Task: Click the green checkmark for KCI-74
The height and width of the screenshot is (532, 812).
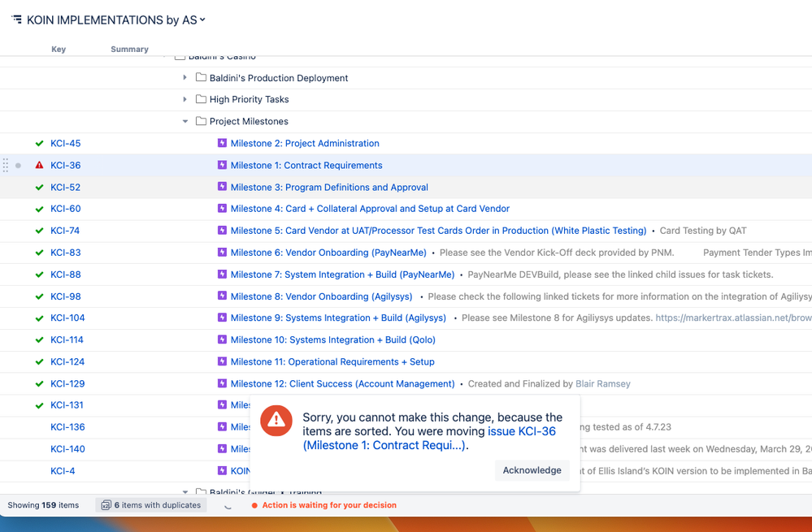Action: click(39, 231)
